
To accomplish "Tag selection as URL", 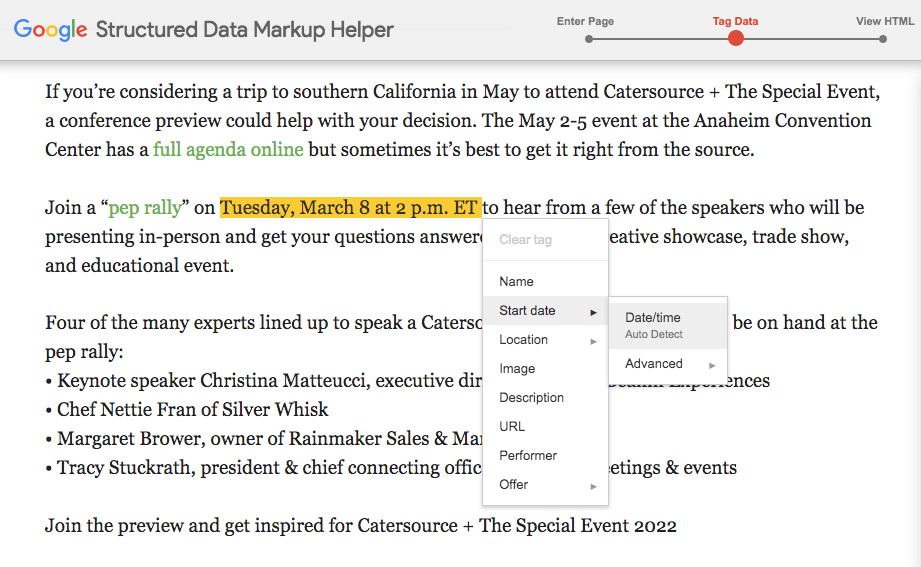I will point(512,427).
